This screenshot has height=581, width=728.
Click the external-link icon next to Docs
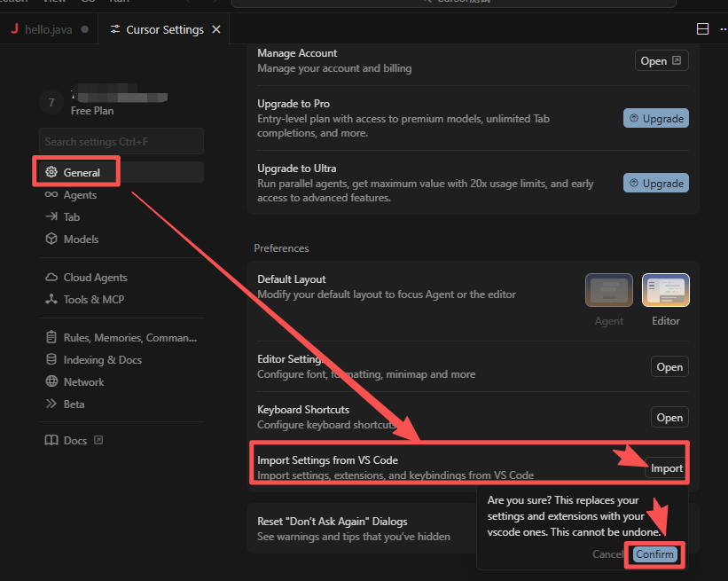[98, 440]
